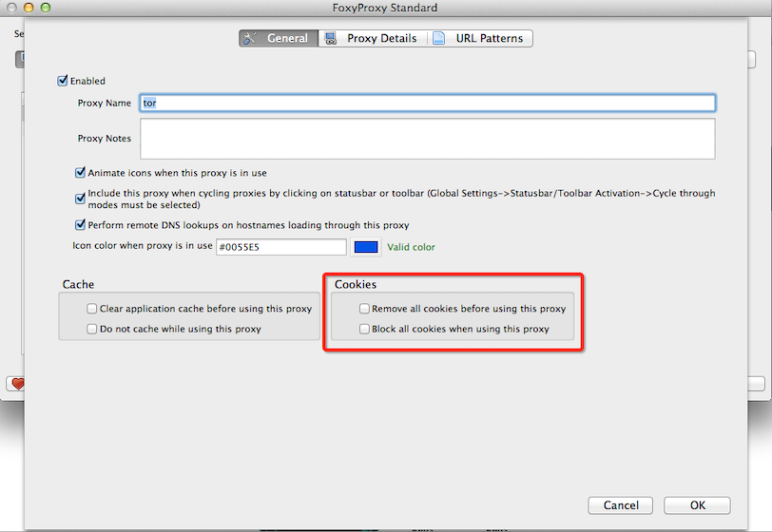Toggle Include this proxy when cycling proxies
772x532 pixels.
pos(81,199)
